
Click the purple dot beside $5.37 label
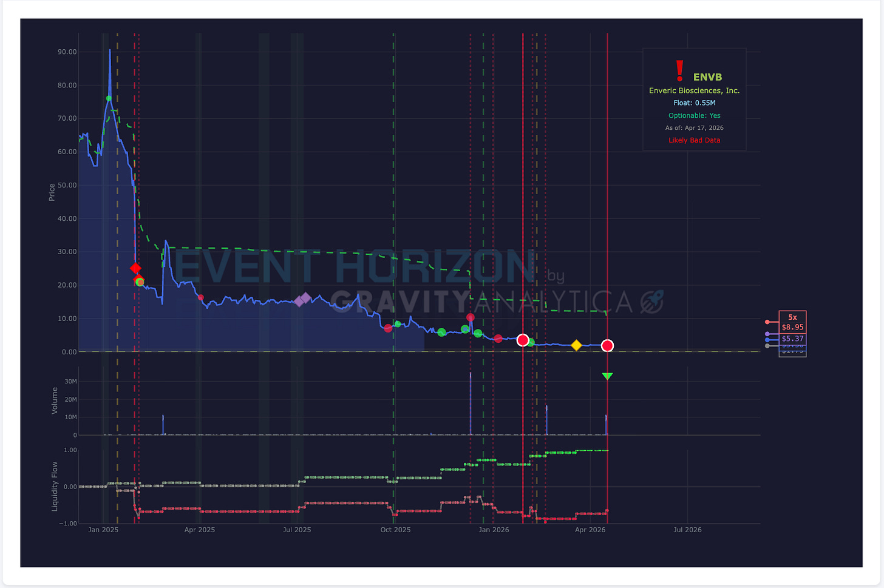click(x=767, y=334)
